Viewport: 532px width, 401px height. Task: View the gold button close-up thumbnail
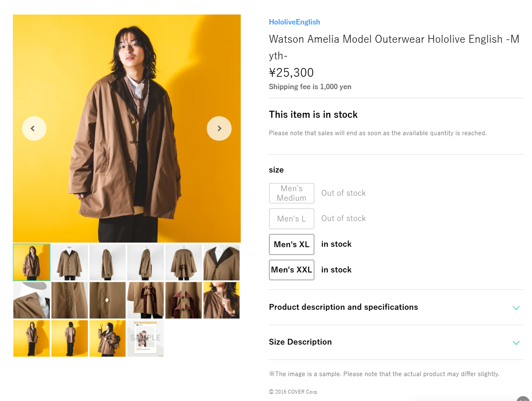coord(108,300)
